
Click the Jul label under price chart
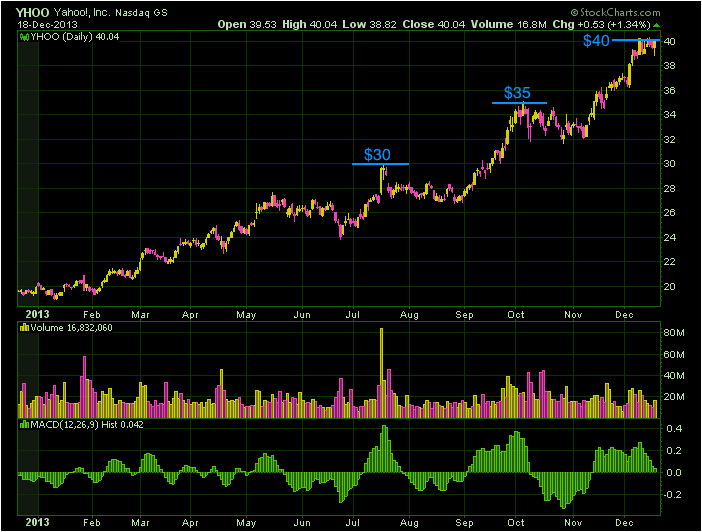(x=353, y=315)
